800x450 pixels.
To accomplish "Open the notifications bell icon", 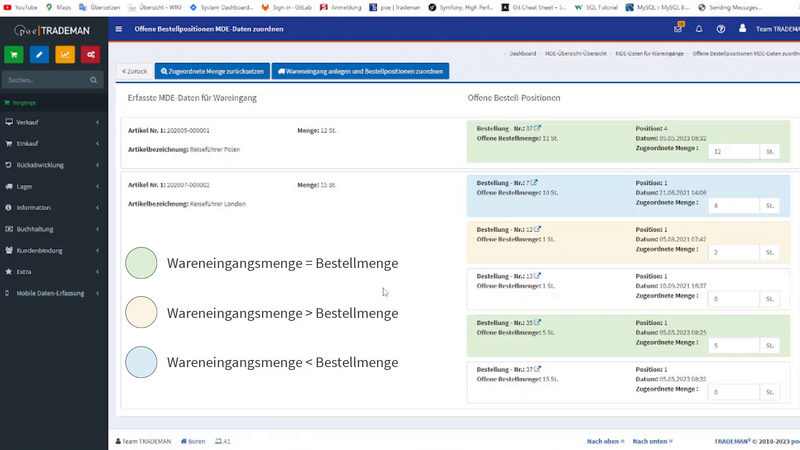I will tap(699, 29).
